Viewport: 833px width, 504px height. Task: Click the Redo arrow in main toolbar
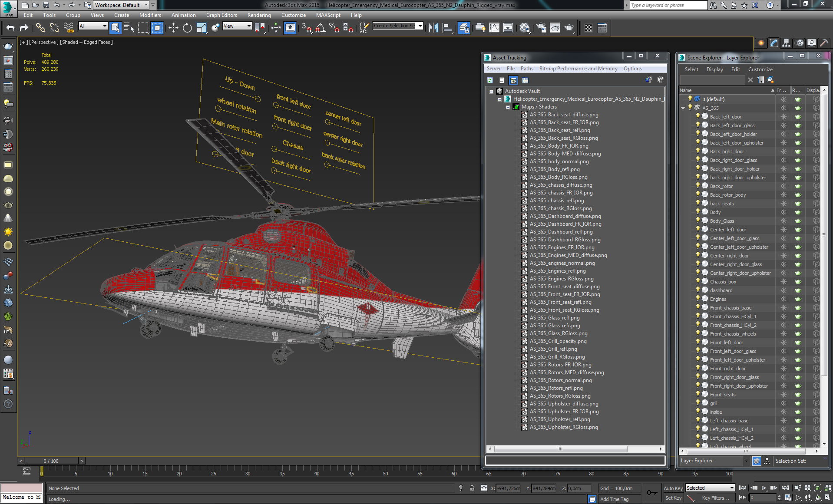24,28
